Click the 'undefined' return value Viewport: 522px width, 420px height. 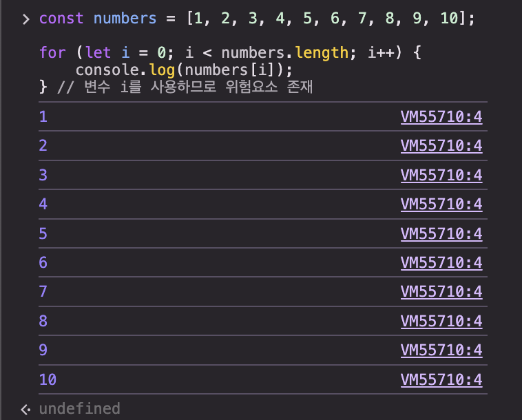80,409
